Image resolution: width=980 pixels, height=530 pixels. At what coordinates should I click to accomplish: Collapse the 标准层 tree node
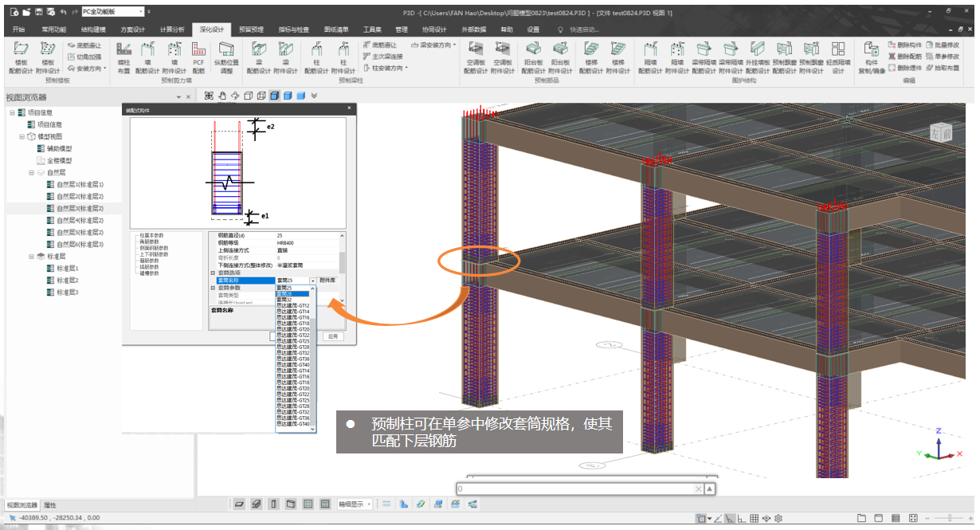[32, 257]
